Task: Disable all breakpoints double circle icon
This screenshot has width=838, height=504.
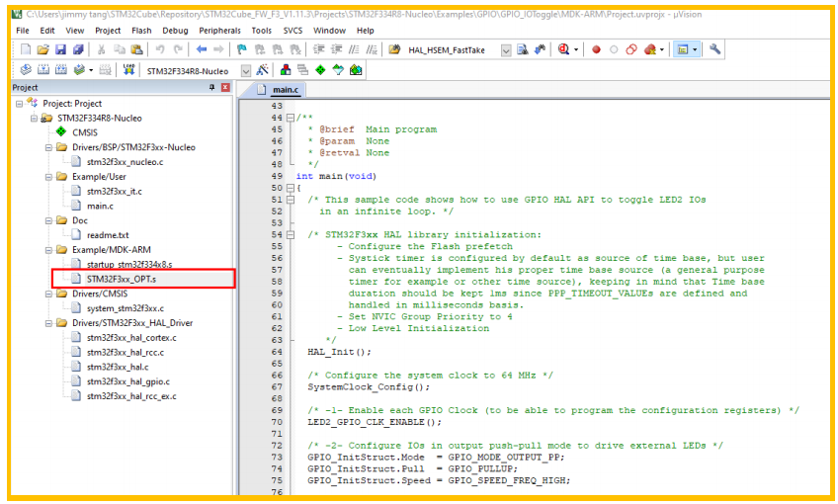Action: tap(631, 49)
